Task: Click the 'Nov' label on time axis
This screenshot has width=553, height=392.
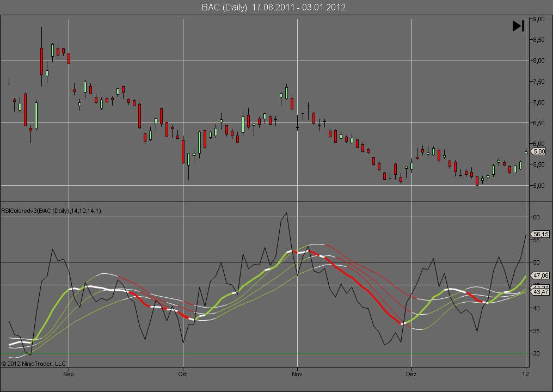Action: pyautogui.click(x=297, y=373)
